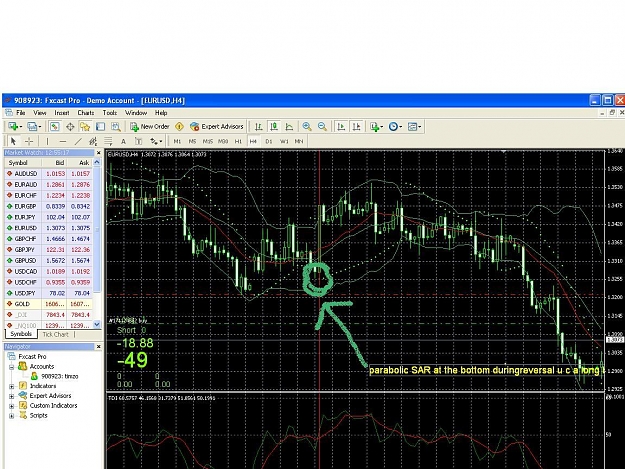The width and height of the screenshot is (625, 469).
Task: Show the Data Window crosshair-target icon
Action: 70,127
